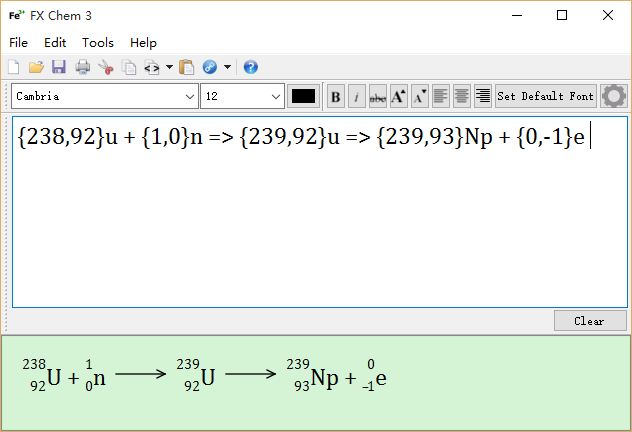Toggle Bold formatting
Screen dimensions: 632x432
tap(336, 96)
